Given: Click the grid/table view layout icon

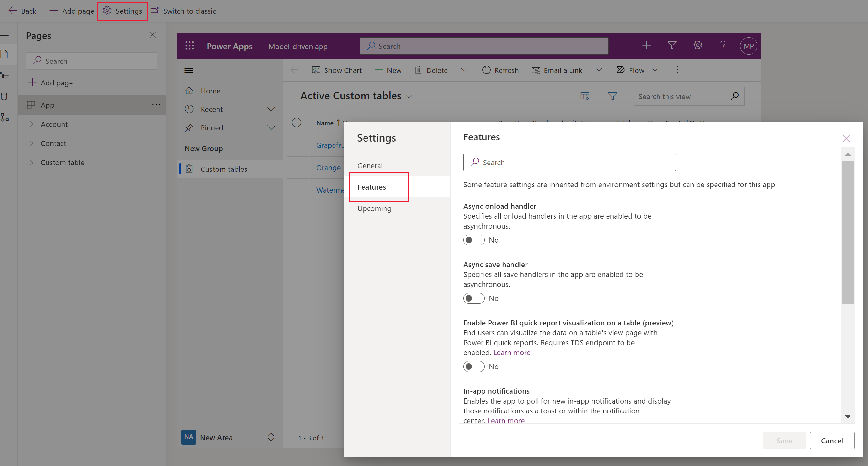Looking at the screenshot, I should tap(585, 96).
